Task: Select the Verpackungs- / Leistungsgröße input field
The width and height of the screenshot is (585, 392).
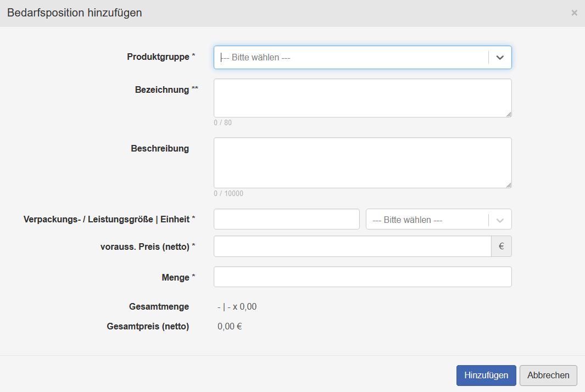Action: (x=287, y=219)
